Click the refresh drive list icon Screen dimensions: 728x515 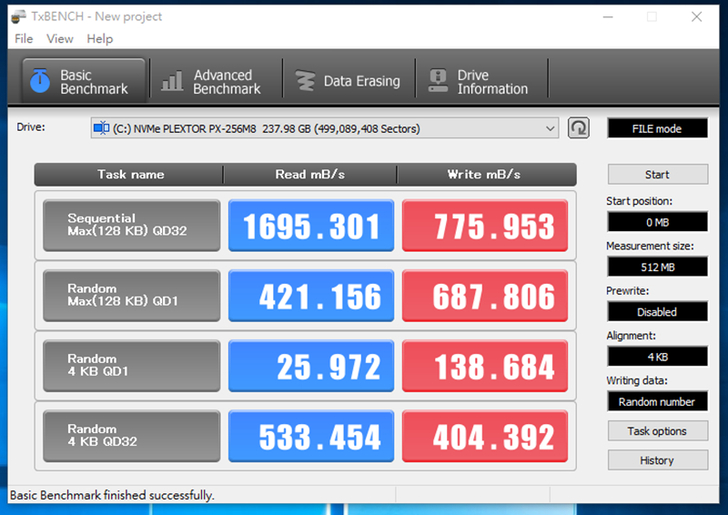pyautogui.click(x=578, y=128)
